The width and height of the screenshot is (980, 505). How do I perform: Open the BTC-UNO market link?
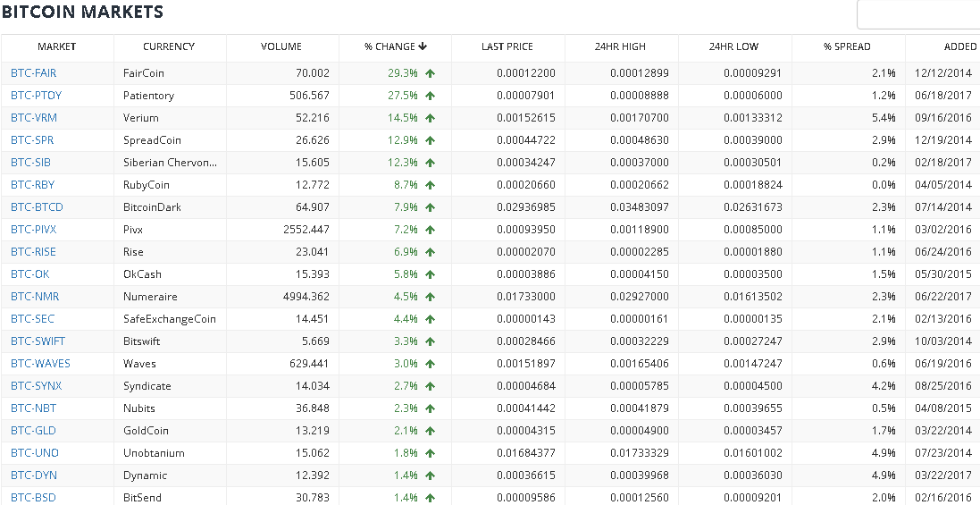(x=34, y=453)
